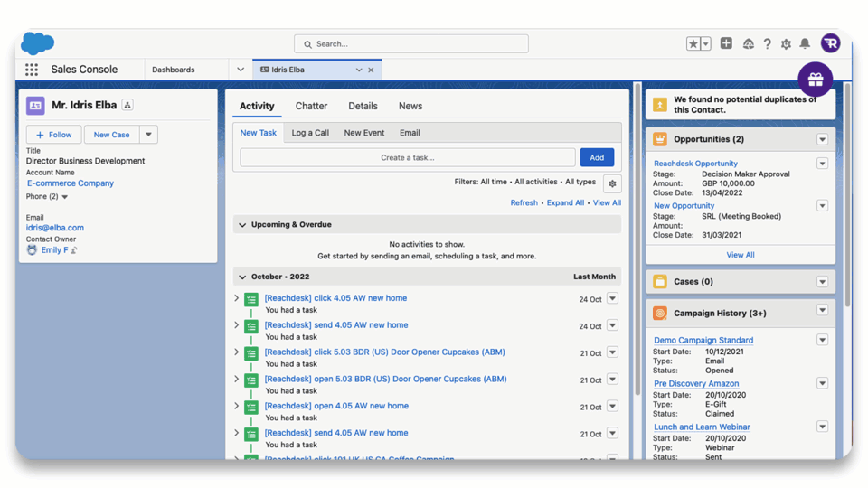868x488 pixels.
Task: Open the App Launcher grid icon
Action: (32, 70)
